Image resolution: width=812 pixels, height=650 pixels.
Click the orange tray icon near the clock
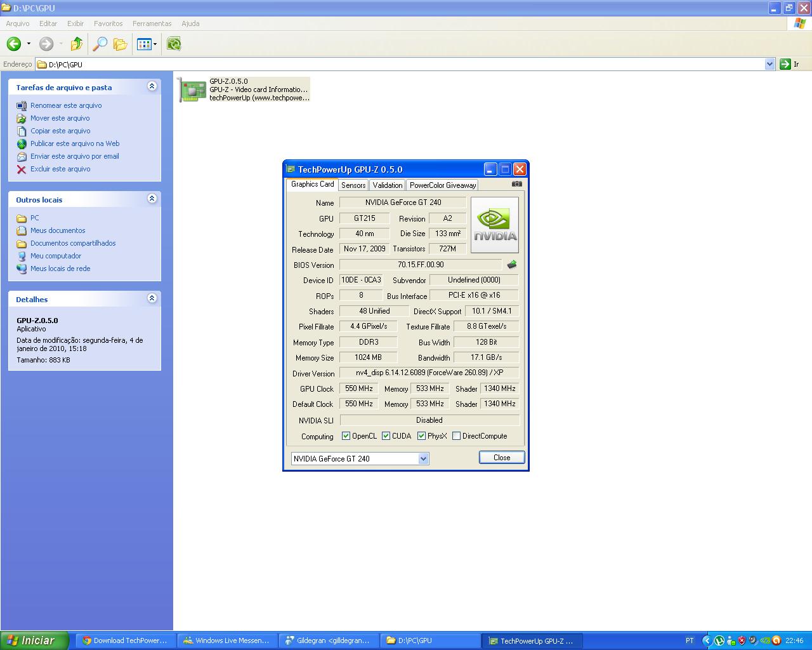[x=778, y=640]
